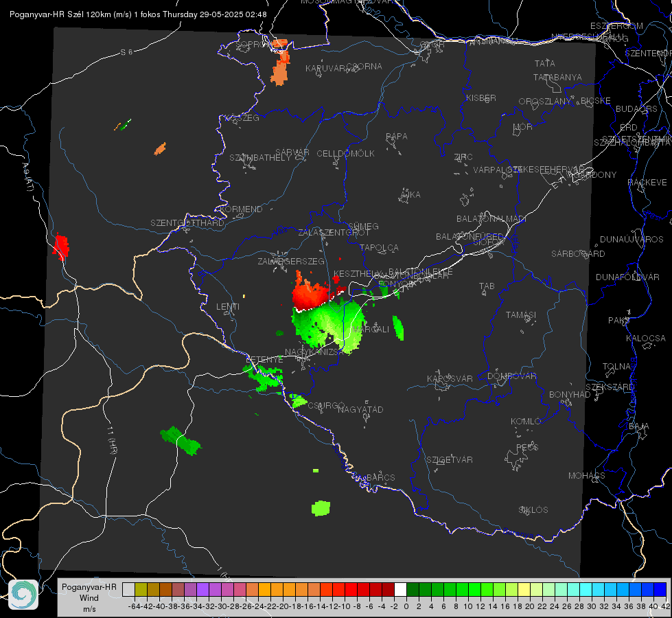672x618 pixels.
Task: Select the cyan swatch between 28 and 30
Action: 586,589
